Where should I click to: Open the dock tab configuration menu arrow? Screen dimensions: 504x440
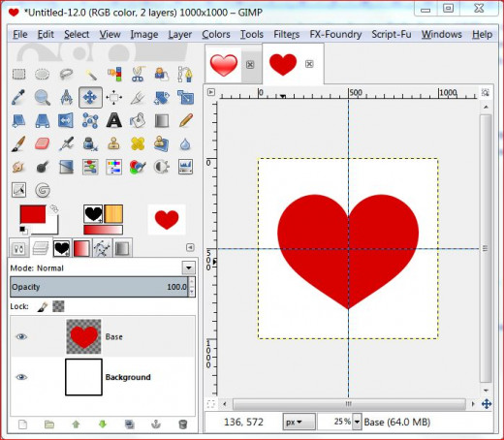coord(190,247)
